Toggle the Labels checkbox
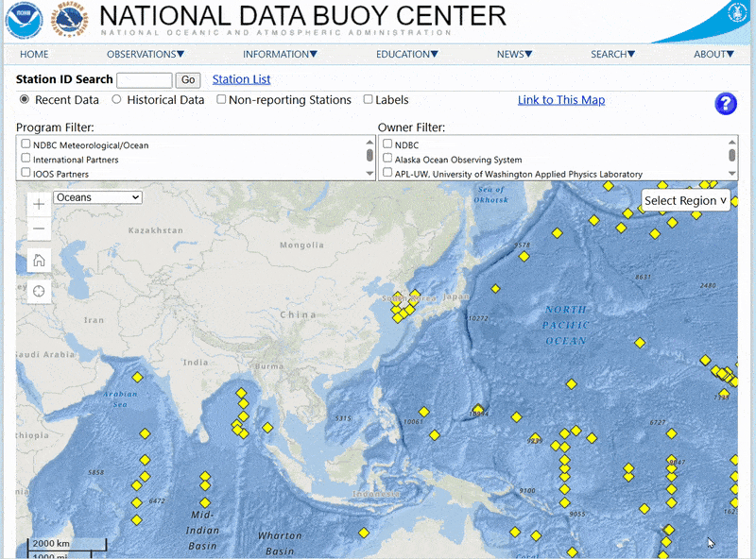Screen dimensions: 756x559 coord(368,99)
